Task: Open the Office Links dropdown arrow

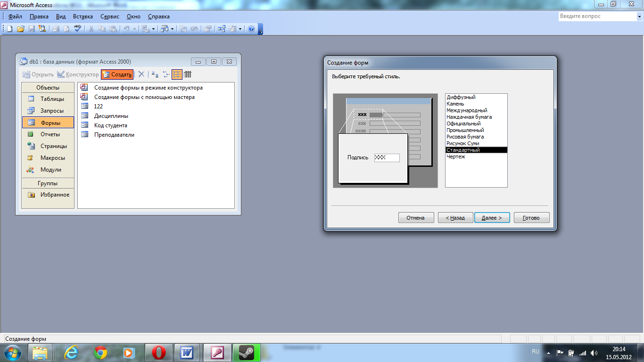Action: point(153,29)
